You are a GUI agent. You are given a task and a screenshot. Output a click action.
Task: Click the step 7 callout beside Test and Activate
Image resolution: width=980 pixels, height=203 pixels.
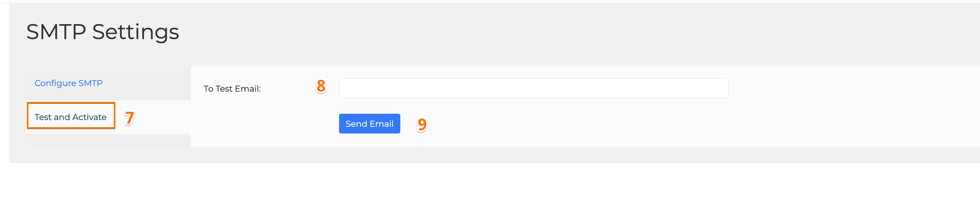[x=129, y=118]
